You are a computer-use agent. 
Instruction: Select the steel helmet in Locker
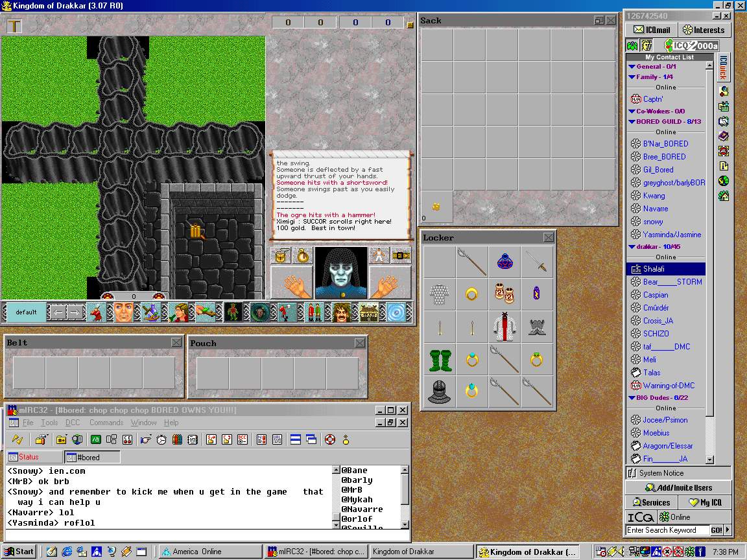[x=440, y=391]
